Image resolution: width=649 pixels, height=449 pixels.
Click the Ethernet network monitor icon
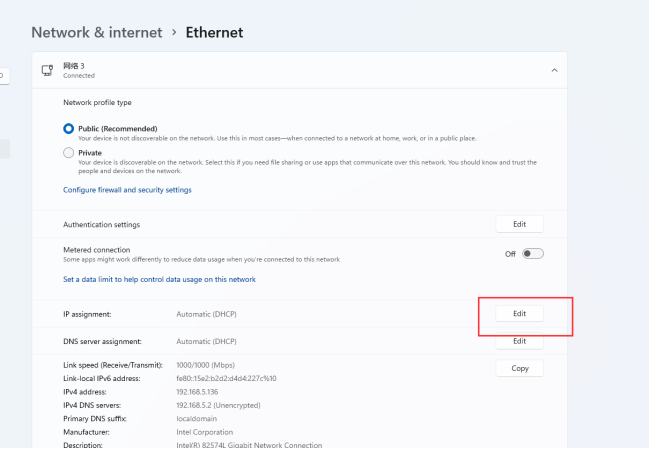[48, 70]
